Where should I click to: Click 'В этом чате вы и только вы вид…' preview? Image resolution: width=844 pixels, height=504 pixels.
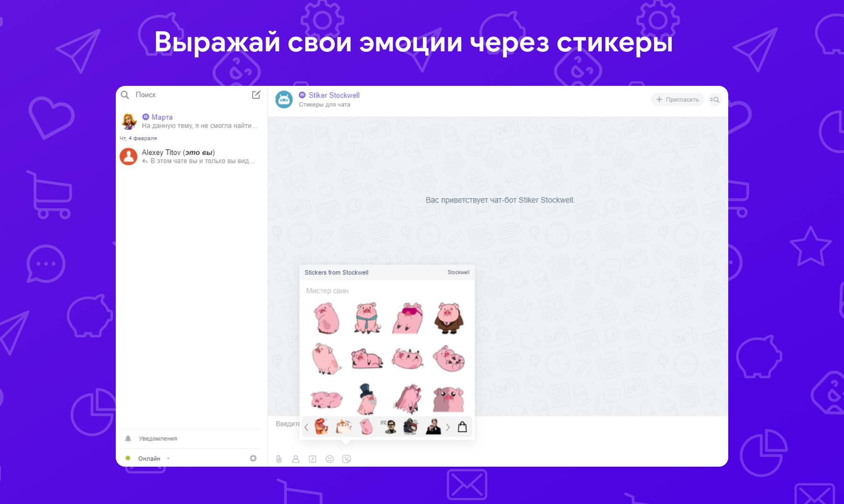(x=203, y=161)
